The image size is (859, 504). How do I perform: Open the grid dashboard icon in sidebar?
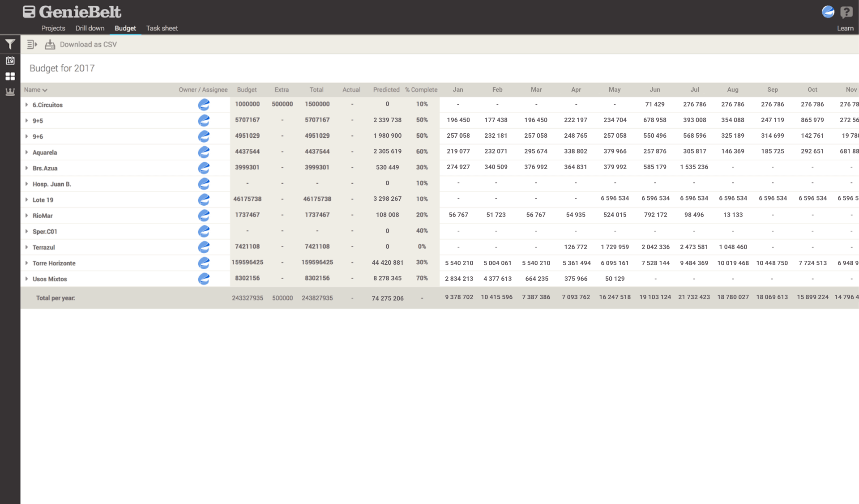10,76
